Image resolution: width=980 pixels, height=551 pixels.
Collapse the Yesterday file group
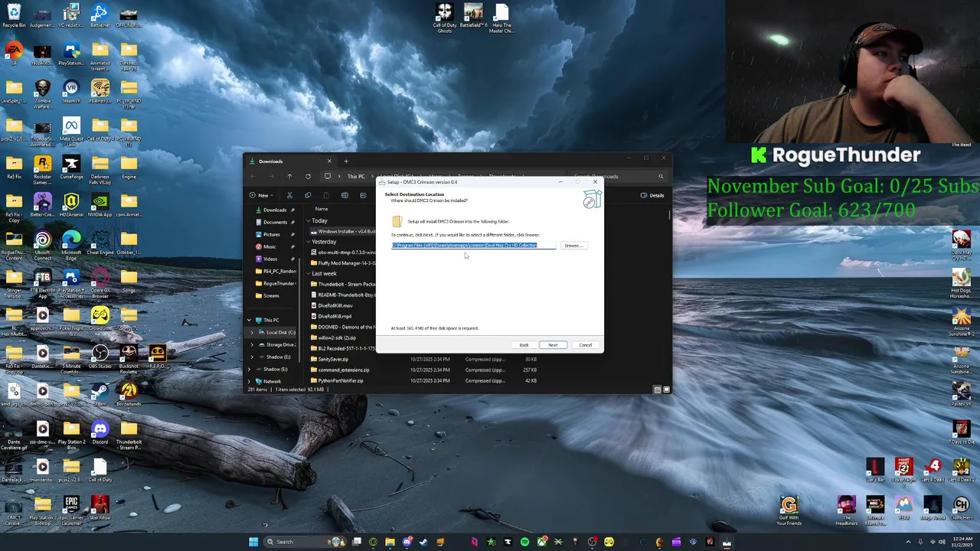pos(309,242)
